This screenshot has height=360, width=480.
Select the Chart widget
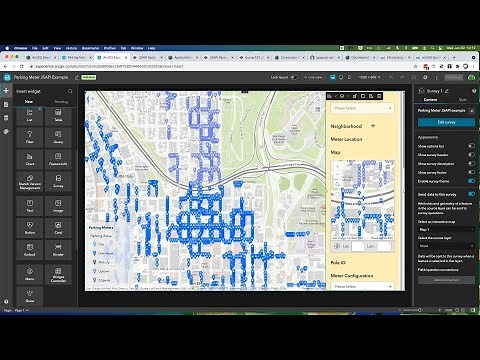point(30,159)
